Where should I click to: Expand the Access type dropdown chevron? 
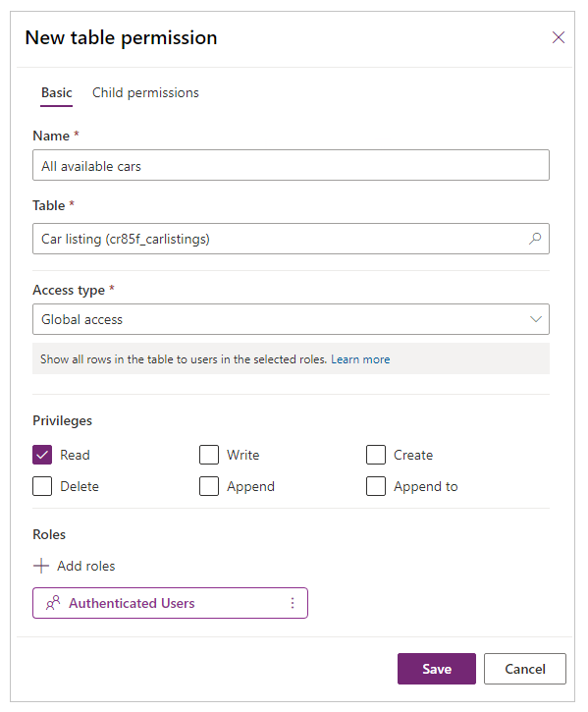536,319
